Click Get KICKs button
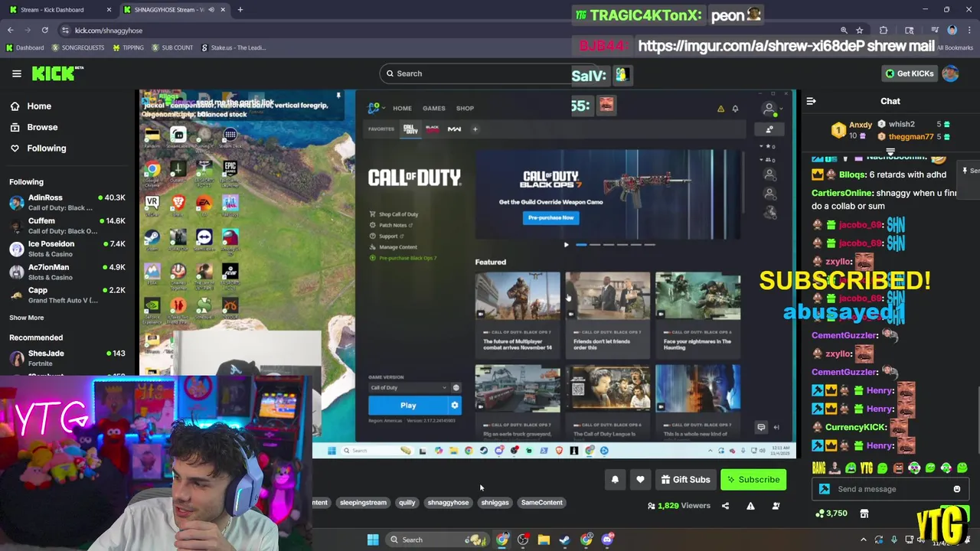This screenshot has height=551, width=980. 909,73
